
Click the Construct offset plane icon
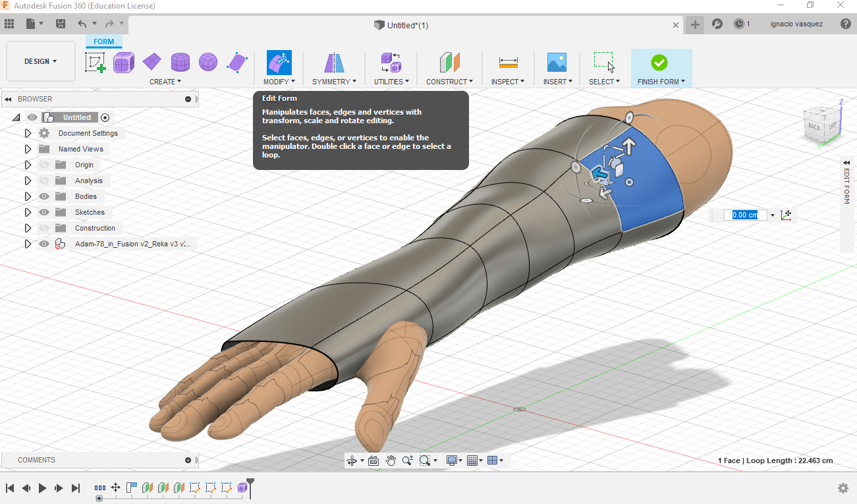[450, 63]
